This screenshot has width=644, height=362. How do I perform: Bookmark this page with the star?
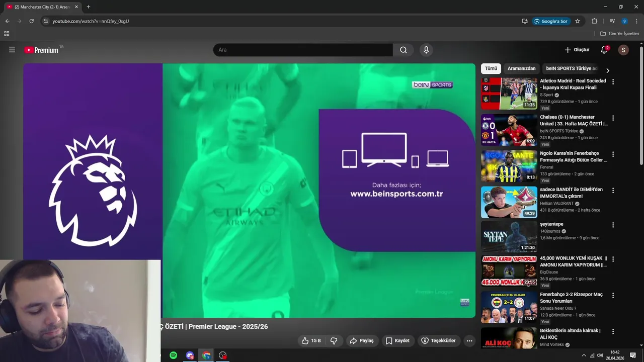[578, 21]
